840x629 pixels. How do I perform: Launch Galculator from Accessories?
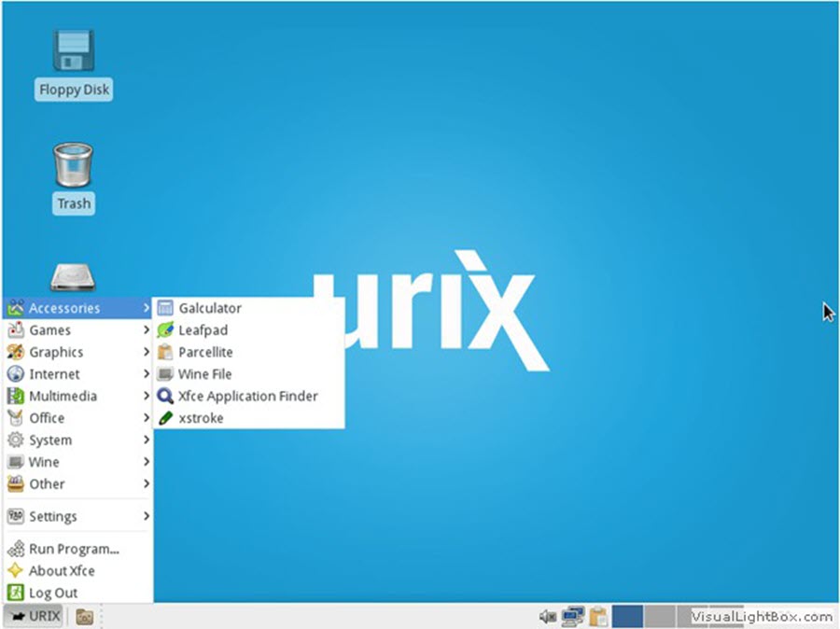tap(248, 308)
